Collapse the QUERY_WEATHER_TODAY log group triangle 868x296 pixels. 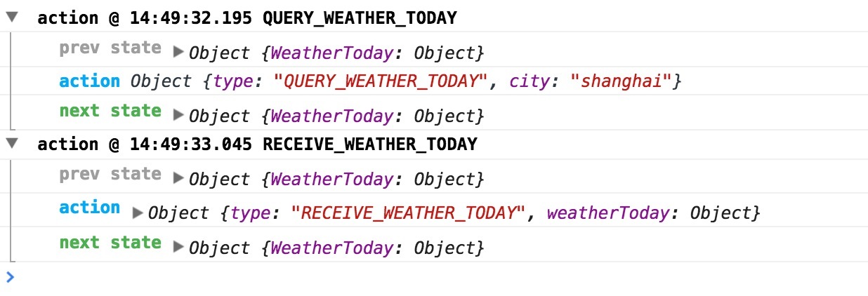coord(11,18)
